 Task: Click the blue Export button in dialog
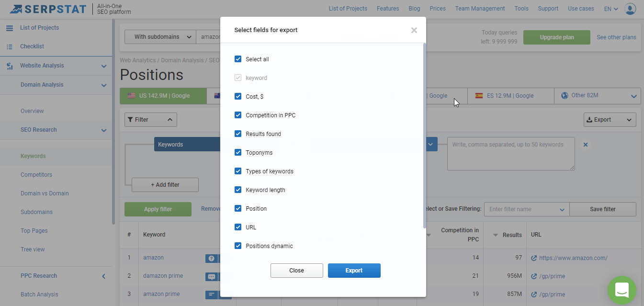click(354, 271)
